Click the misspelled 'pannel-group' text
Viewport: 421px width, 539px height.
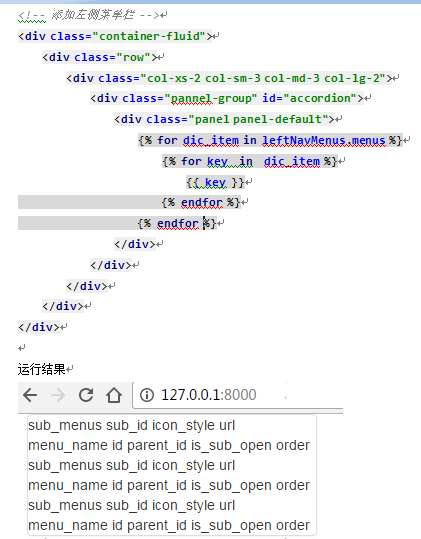coord(211,99)
